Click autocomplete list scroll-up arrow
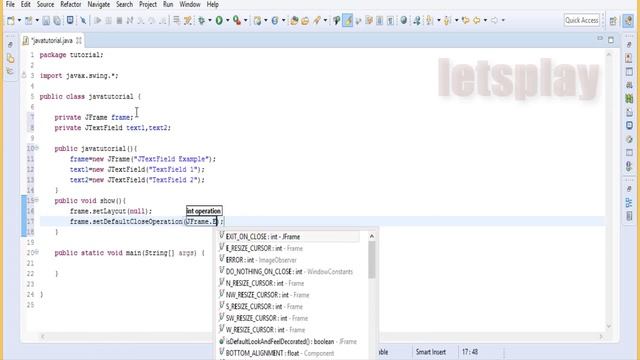Viewport: 640px width, 360px height. [371, 236]
